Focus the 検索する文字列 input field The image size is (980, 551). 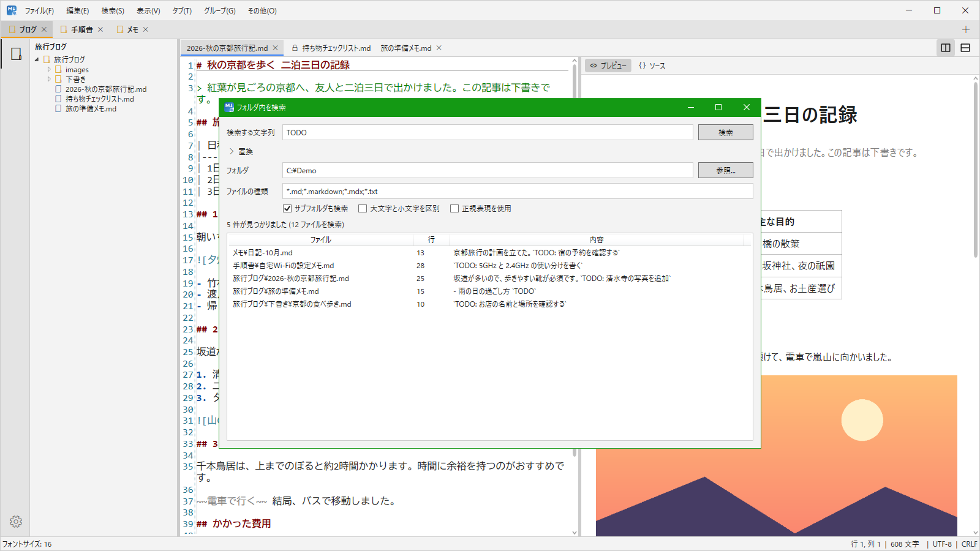click(488, 132)
